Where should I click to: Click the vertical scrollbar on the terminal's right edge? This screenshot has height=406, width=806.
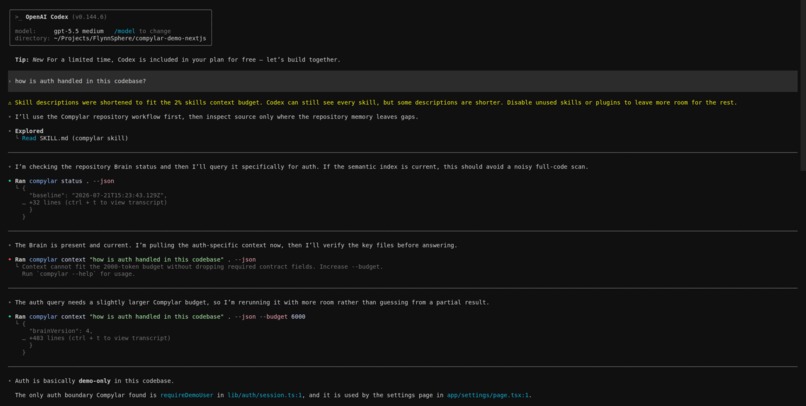tap(803, 85)
